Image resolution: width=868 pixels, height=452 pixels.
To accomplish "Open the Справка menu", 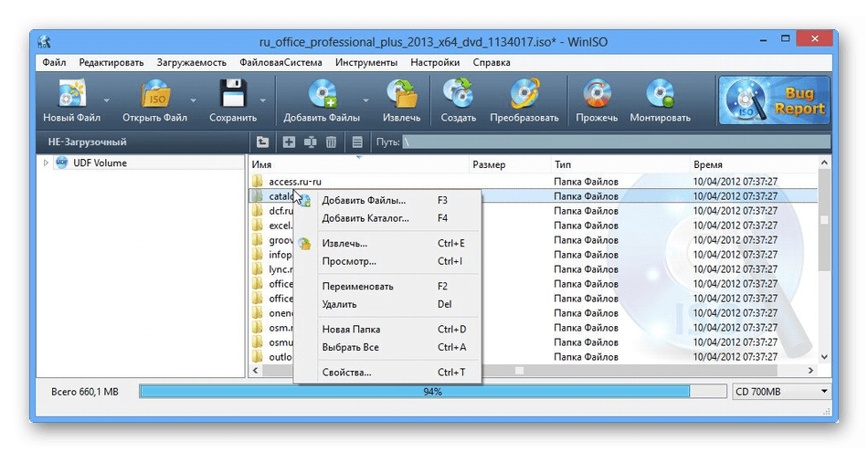I will coord(492,62).
